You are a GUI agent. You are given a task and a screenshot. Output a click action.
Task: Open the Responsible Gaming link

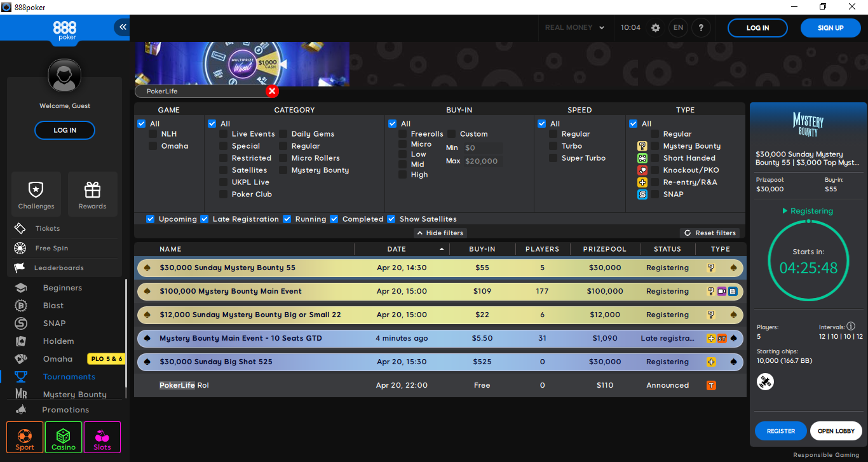click(826, 455)
